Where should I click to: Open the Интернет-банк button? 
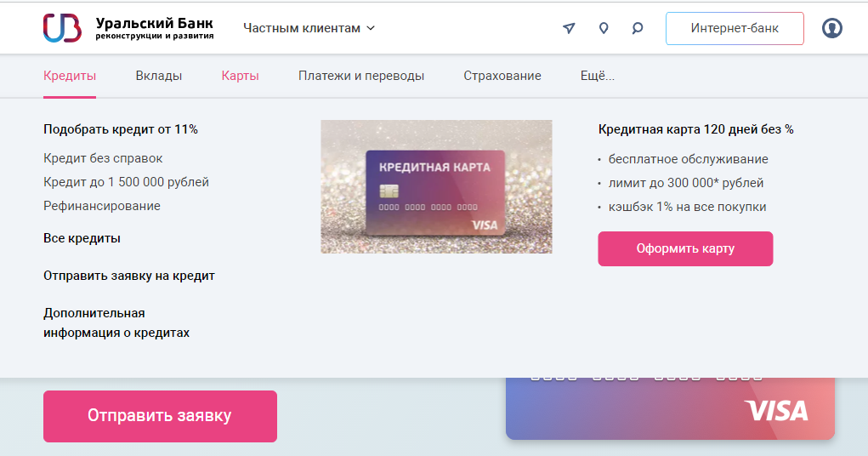[x=735, y=28]
